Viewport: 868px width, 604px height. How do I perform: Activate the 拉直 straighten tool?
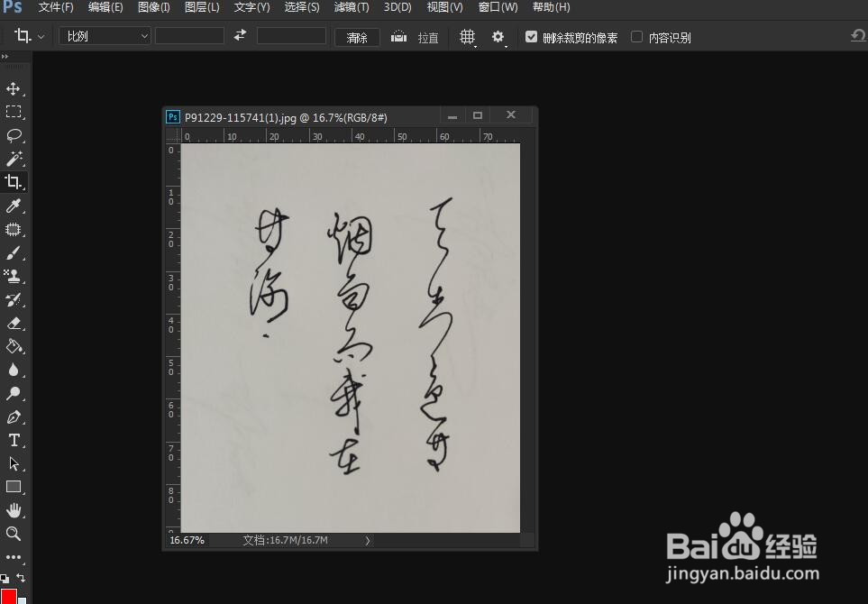415,37
